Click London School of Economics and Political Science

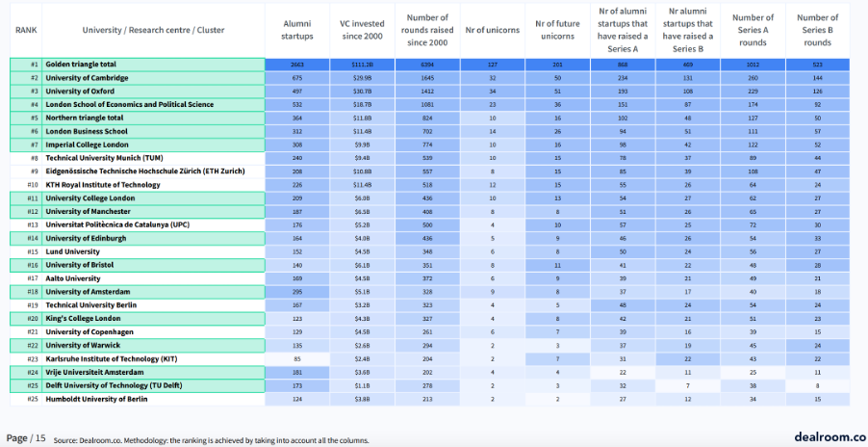click(130, 104)
